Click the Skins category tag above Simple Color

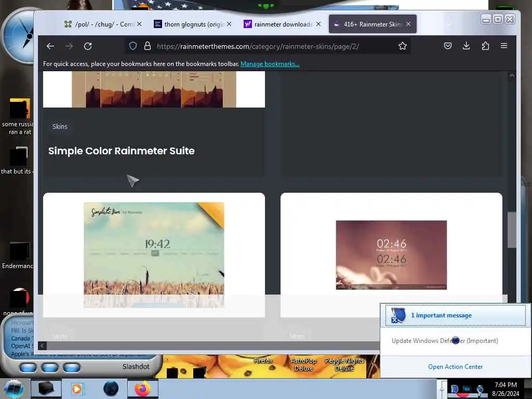click(x=60, y=127)
